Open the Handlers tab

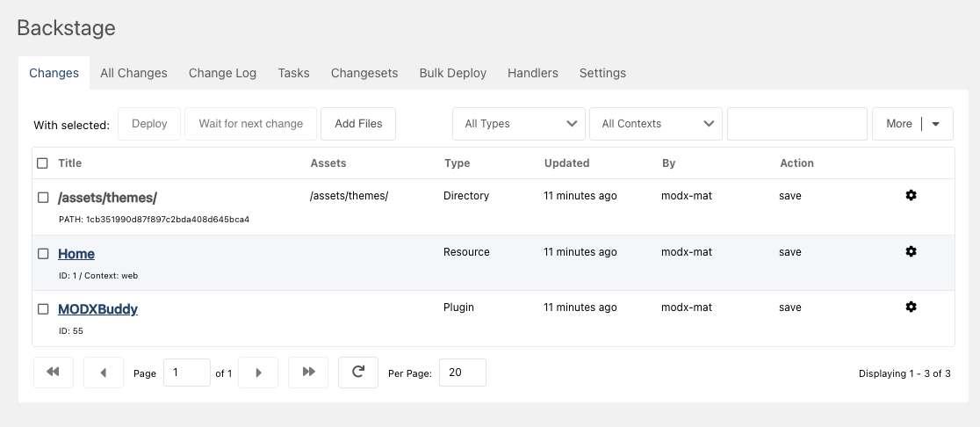pyautogui.click(x=532, y=73)
